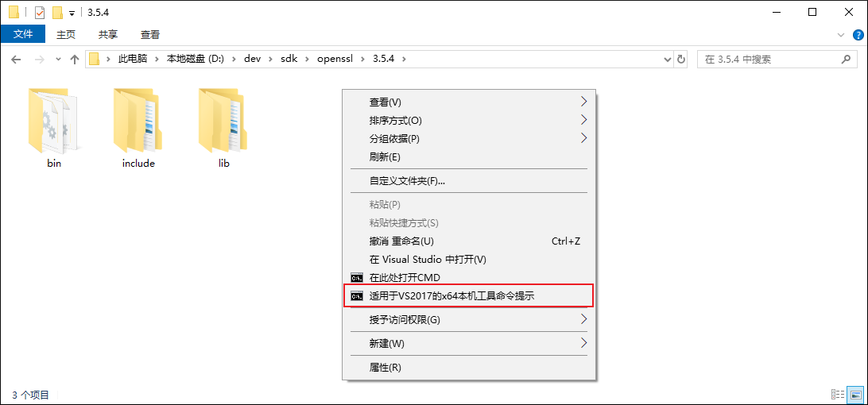Switch to the 共享 ribbon tab
The image size is (868, 405).
108,34
